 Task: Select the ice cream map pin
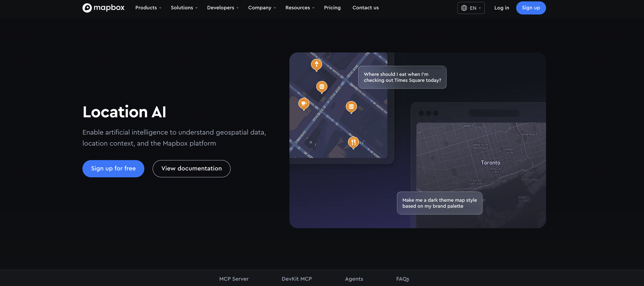click(x=316, y=65)
